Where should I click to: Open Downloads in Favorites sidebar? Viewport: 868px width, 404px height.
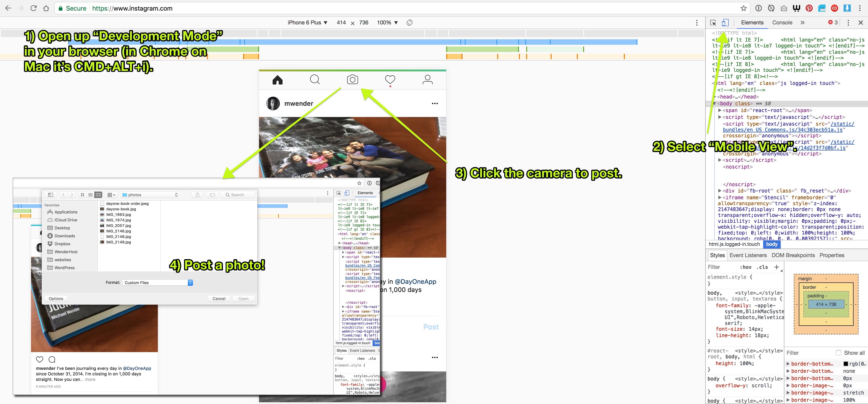tap(65, 236)
